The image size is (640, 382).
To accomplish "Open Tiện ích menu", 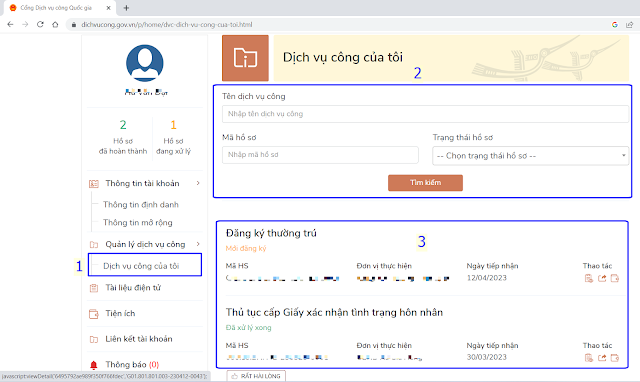I will pos(120,313).
